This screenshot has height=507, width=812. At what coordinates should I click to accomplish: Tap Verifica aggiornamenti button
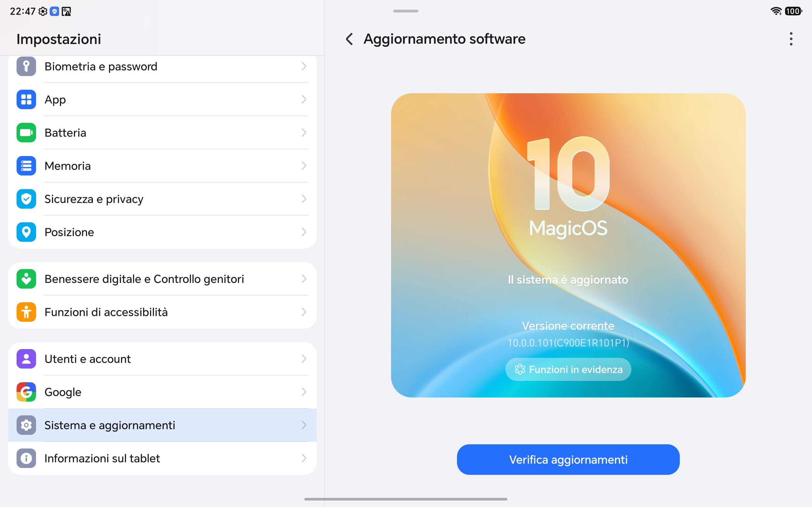click(568, 460)
